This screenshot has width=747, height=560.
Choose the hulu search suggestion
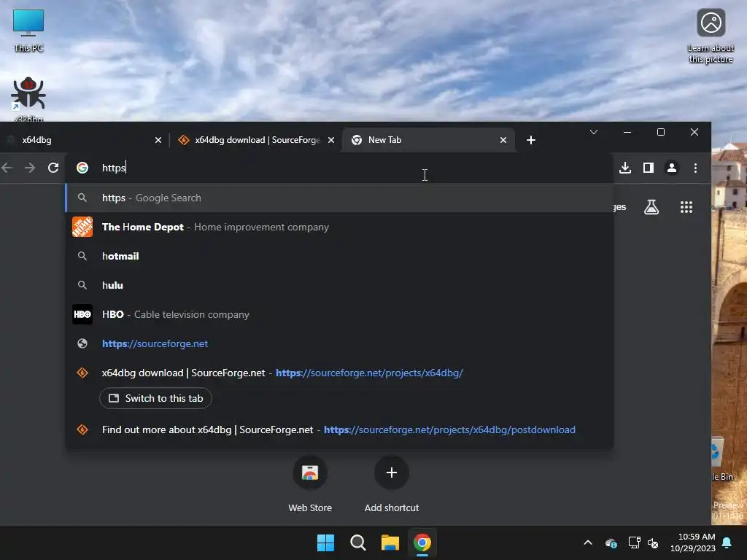coord(339,285)
